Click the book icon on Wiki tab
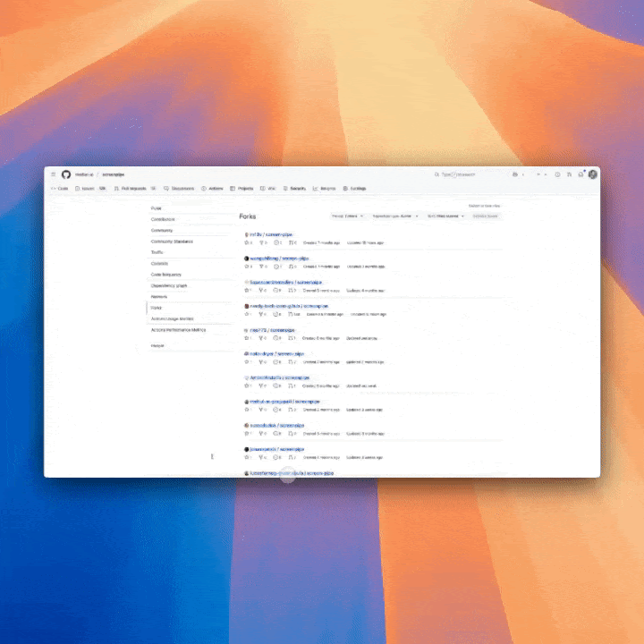This screenshot has height=644, width=644. click(262, 189)
